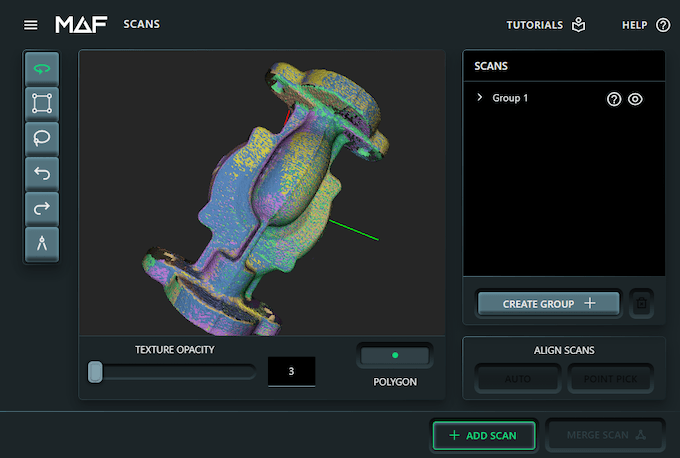
Task: Open the Help menu item
Action: [x=645, y=25]
